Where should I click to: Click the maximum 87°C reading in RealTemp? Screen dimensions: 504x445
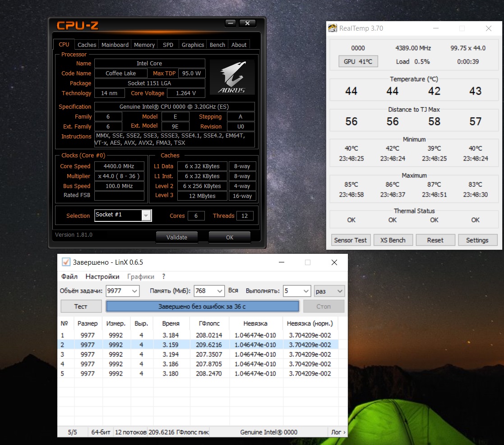pyautogui.click(x=434, y=184)
